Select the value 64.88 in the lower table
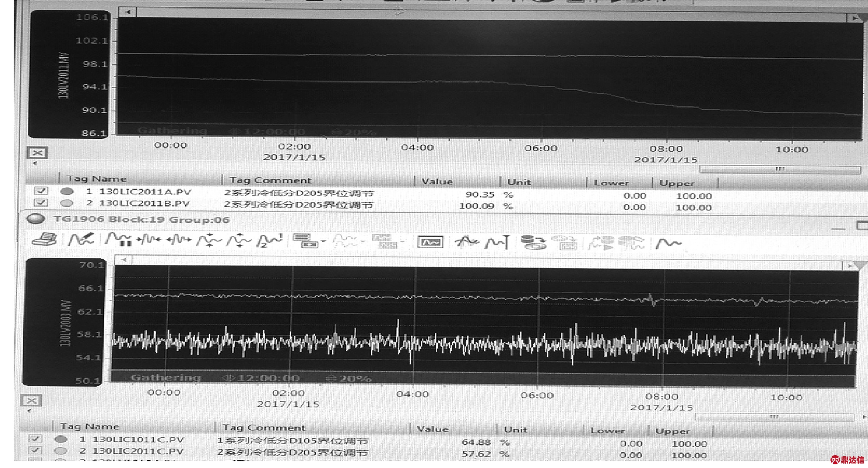This screenshot has height=468, width=868. 476,442
